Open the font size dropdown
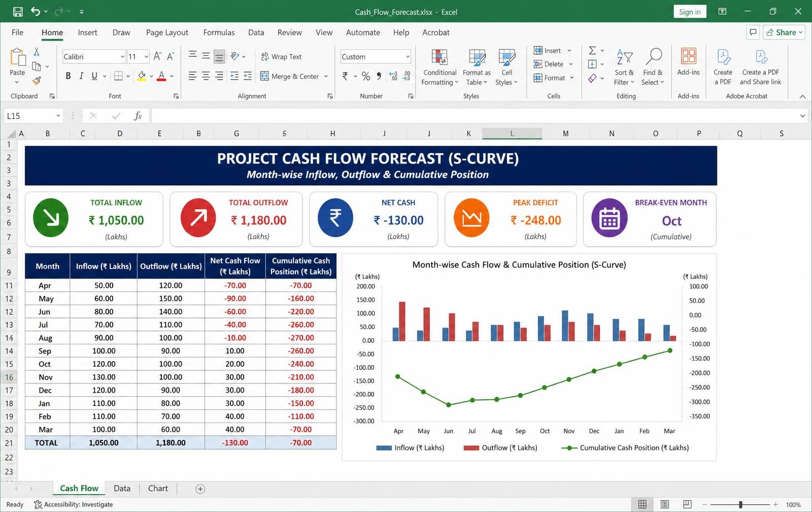 [x=146, y=56]
